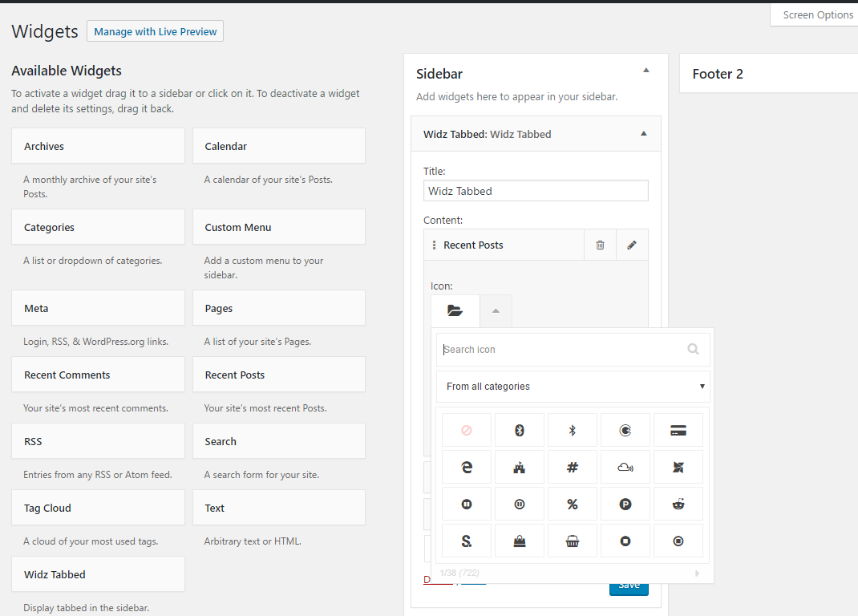
Task: Choose the Reddit alien icon
Action: (678, 504)
